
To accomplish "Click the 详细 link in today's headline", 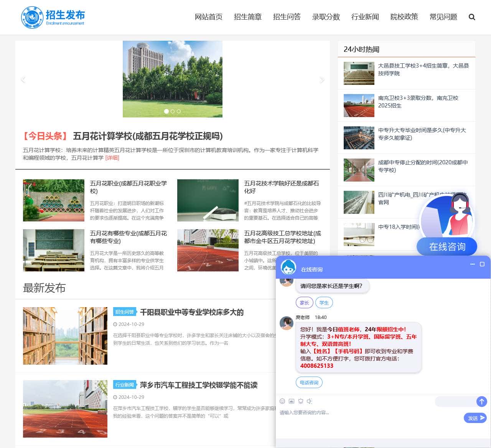I will (112, 158).
